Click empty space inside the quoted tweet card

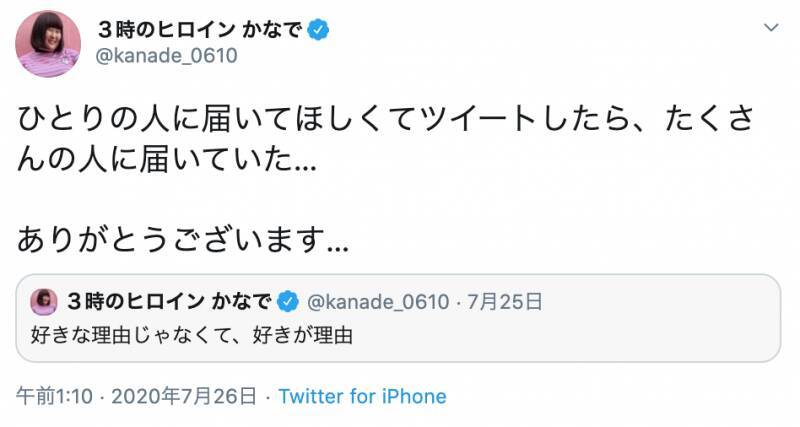[x=600, y=335]
